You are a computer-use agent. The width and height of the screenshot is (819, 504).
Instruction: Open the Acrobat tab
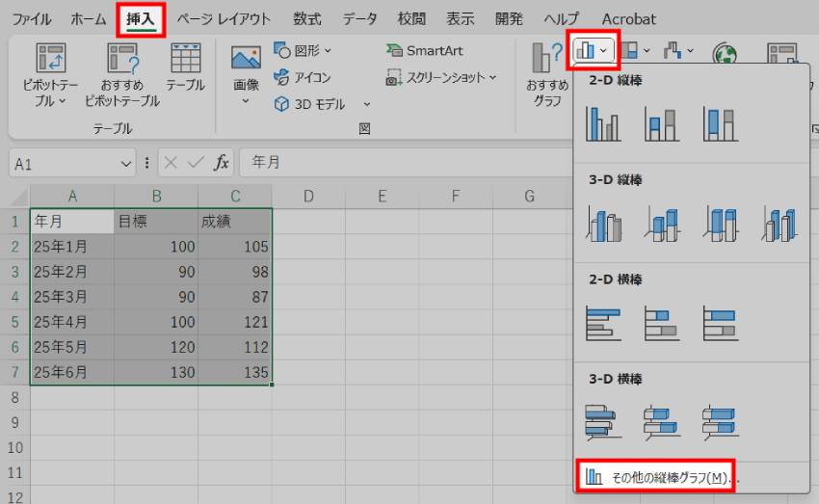pyautogui.click(x=628, y=19)
